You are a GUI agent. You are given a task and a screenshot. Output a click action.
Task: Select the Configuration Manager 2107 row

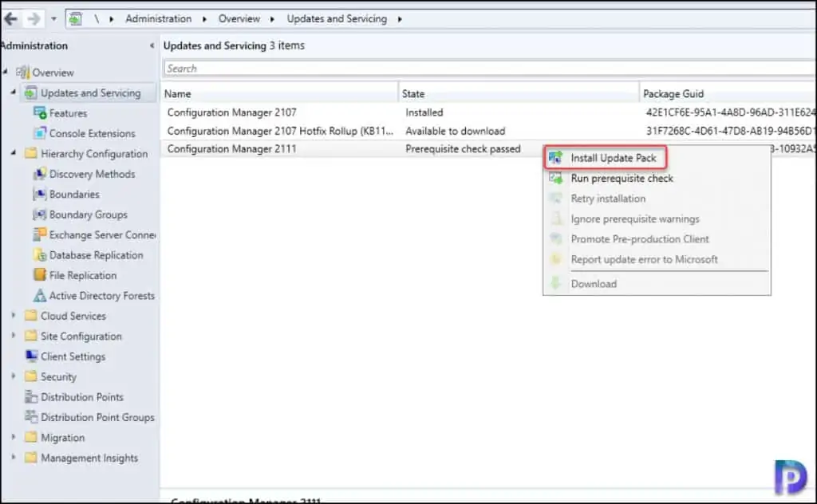pyautogui.click(x=488, y=112)
